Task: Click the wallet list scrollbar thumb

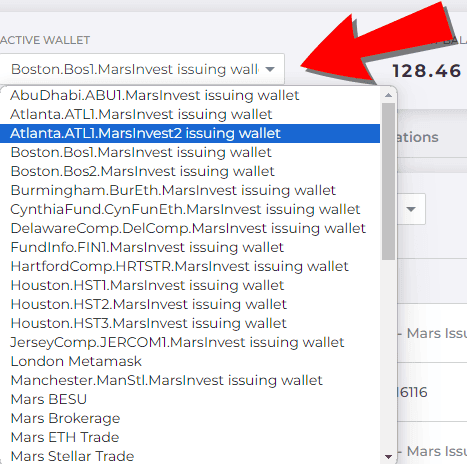Action: (388, 181)
